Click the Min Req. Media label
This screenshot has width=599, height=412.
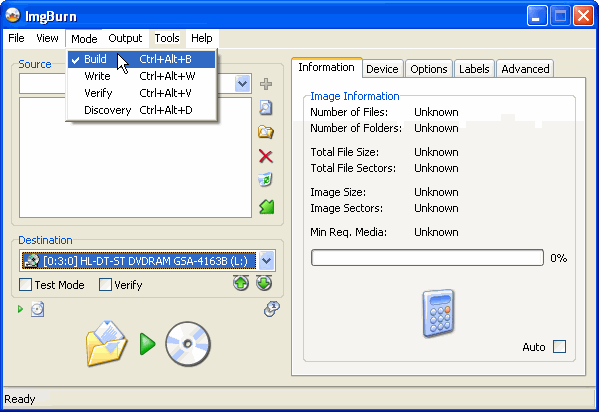(348, 232)
